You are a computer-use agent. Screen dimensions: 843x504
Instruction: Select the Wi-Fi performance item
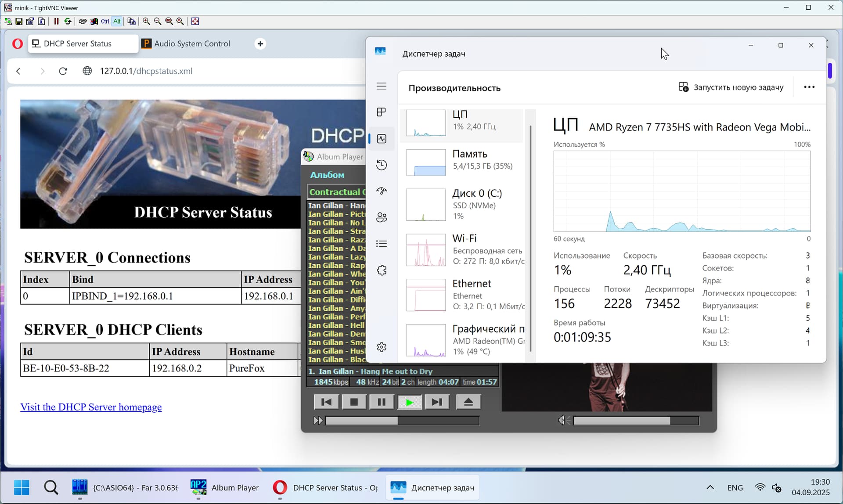click(465, 250)
